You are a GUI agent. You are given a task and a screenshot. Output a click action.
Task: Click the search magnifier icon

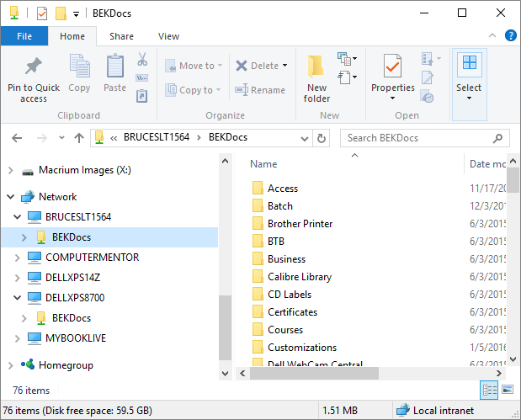pyautogui.click(x=498, y=138)
